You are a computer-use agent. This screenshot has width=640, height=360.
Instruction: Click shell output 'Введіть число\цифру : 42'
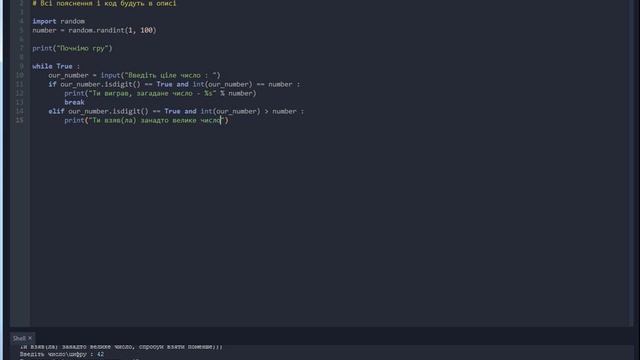coord(62,354)
